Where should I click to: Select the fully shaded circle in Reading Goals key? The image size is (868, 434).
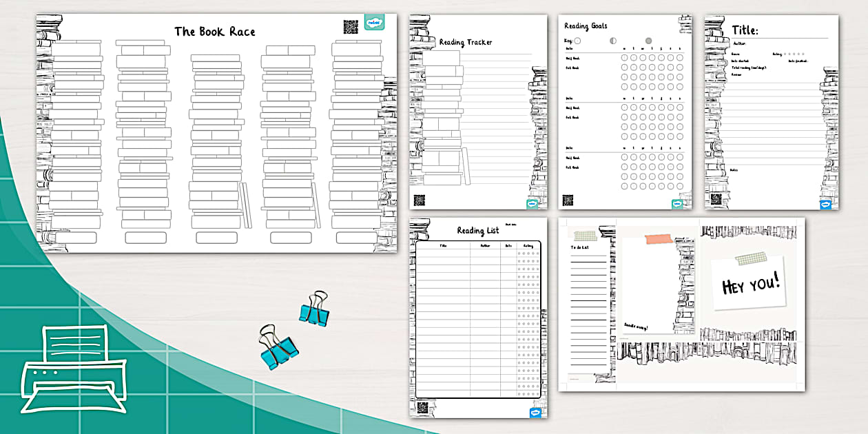(648, 41)
